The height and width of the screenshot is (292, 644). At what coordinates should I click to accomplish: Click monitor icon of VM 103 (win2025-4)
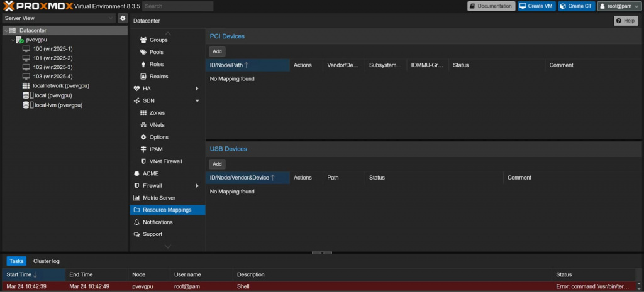point(26,77)
